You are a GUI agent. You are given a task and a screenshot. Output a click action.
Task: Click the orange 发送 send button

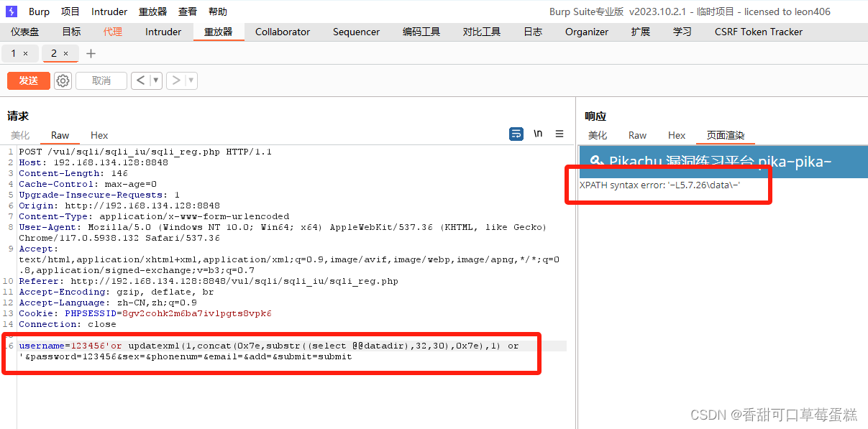pyautogui.click(x=29, y=80)
